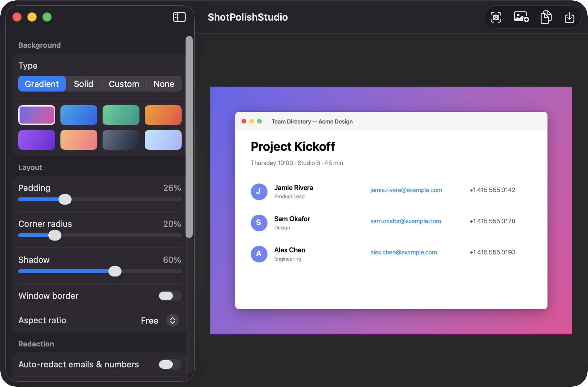Click the ShotPolishStudio window title
The image size is (588, 387).
(x=248, y=17)
